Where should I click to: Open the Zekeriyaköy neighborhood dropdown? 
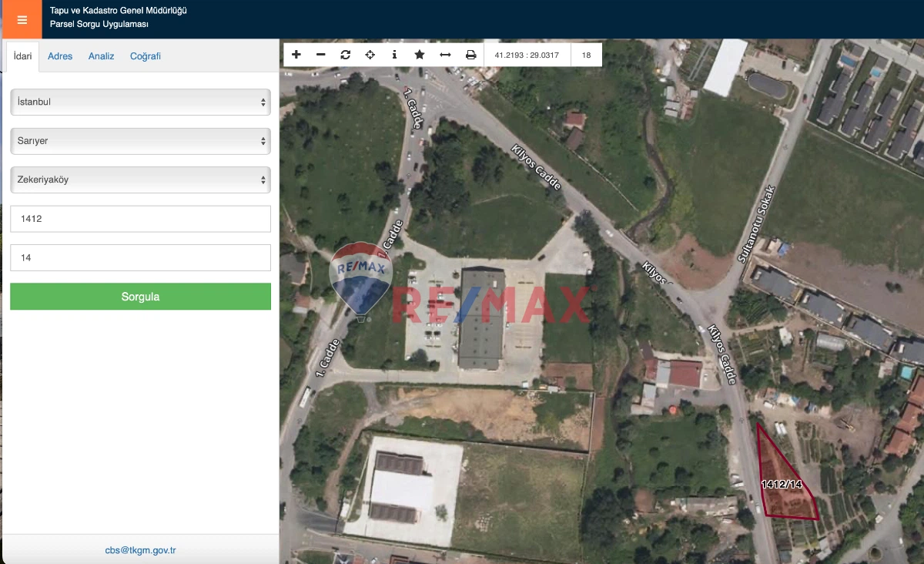pos(140,180)
